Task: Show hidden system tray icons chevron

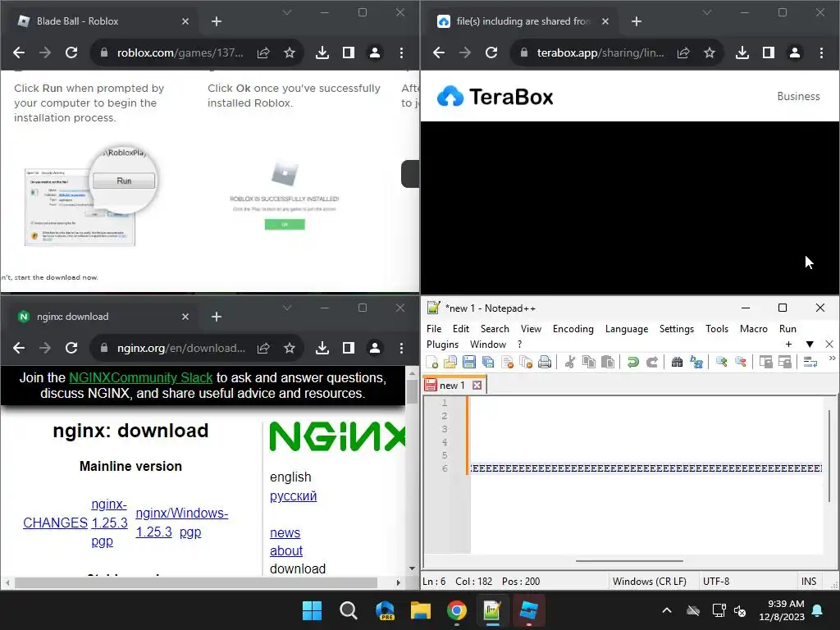Action: click(x=666, y=610)
